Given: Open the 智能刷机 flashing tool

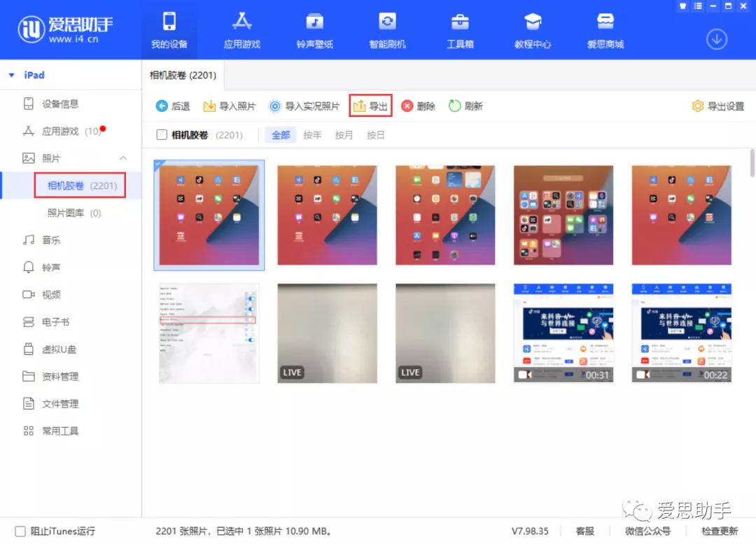Looking at the screenshot, I should (x=387, y=30).
